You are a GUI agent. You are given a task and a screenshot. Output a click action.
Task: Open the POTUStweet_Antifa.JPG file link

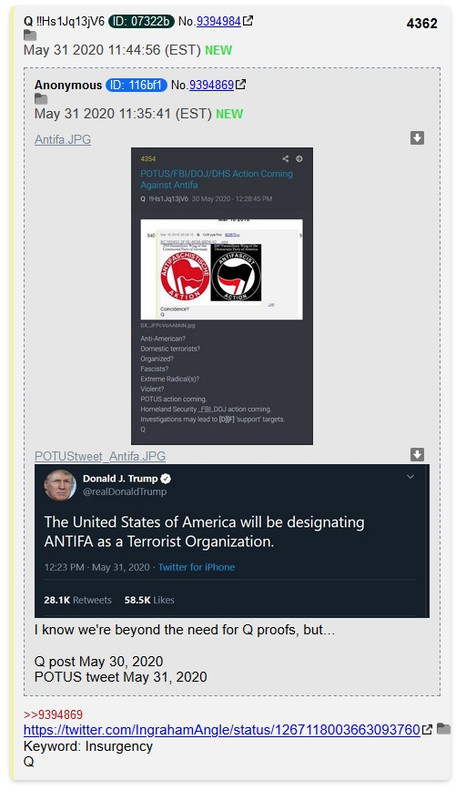[100, 456]
